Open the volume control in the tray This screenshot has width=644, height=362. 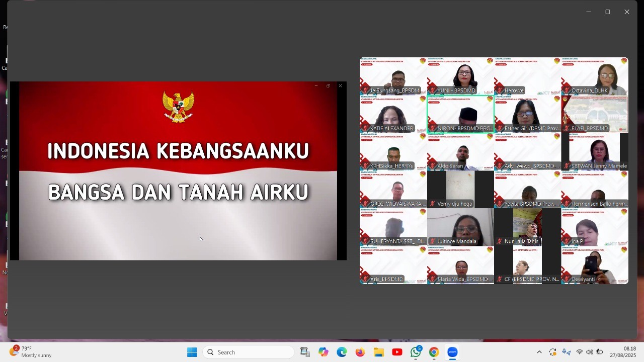click(x=590, y=352)
